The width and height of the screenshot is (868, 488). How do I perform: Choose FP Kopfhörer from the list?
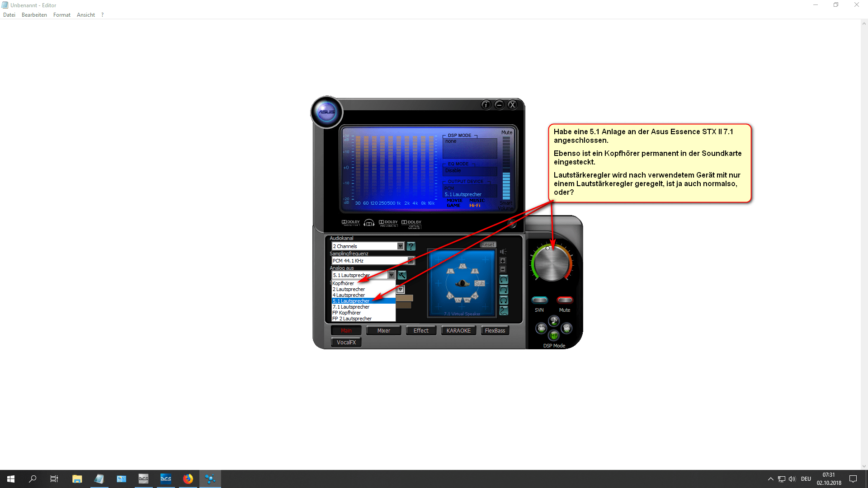point(363,313)
